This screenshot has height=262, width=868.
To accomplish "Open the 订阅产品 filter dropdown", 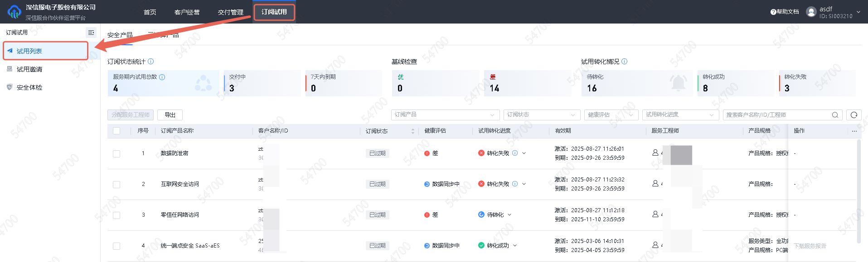I will coord(445,115).
